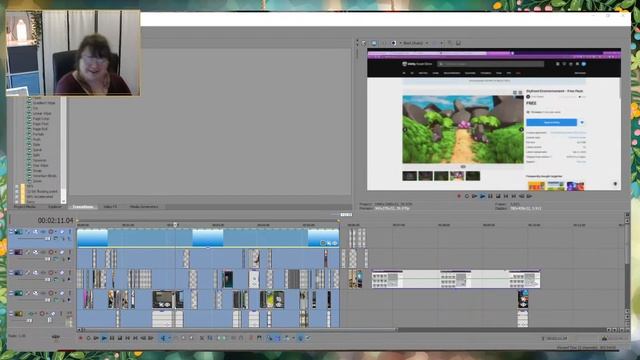
Task: Select the Zoom Edit tool
Action: (x=191, y=338)
